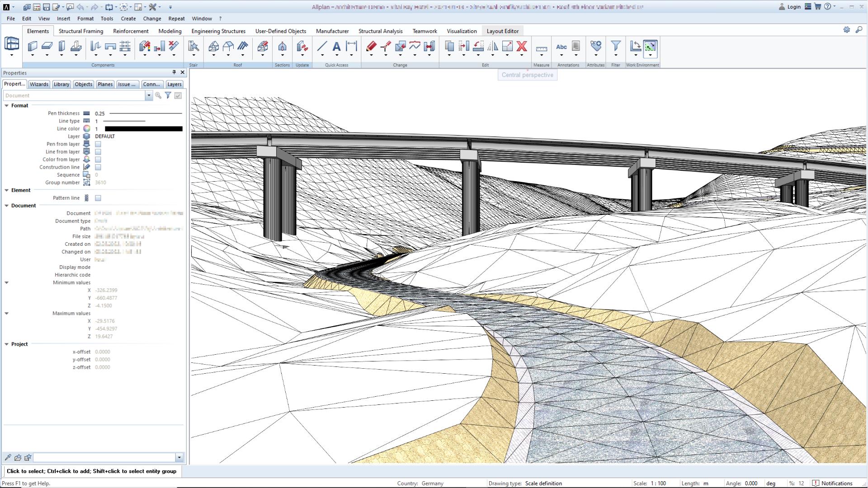Click the red X Delete icon
The width and height of the screenshot is (868, 488).
[522, 46]
